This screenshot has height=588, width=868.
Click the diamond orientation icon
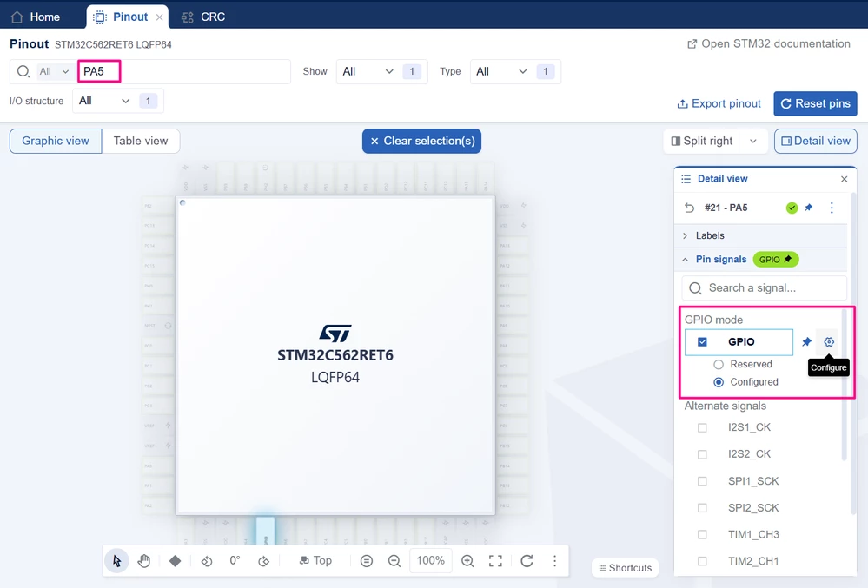(175, 561)
